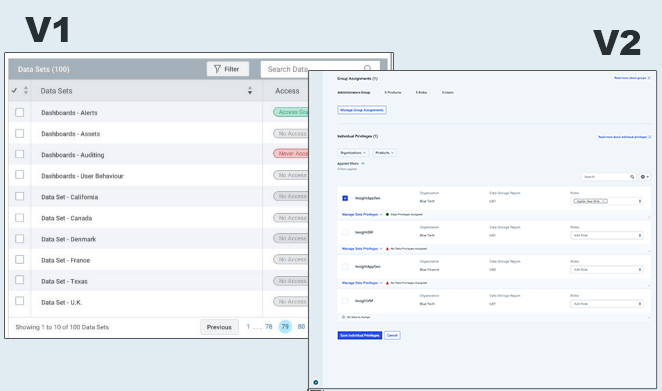Open Add Role dropdown for InsightVM
The width and height of the screenshot is (662, 391).
tap(607, 304)
